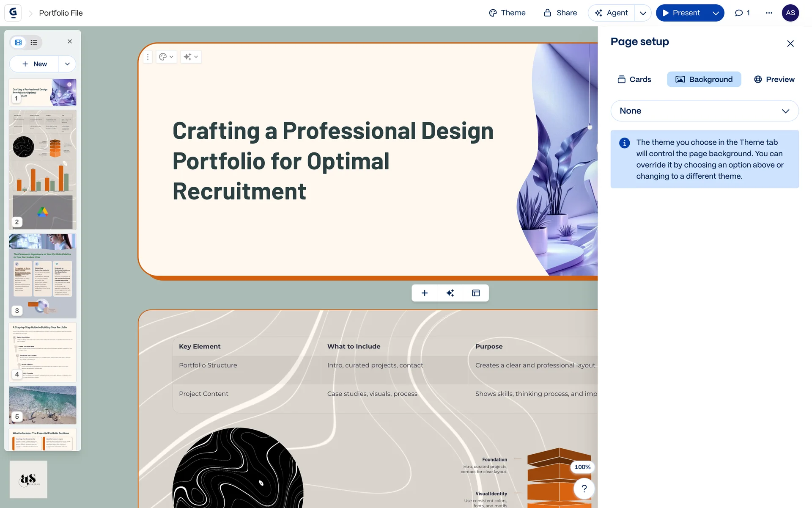
Task: Switch sidebar to list outline view
Action: tap(34, 42)
